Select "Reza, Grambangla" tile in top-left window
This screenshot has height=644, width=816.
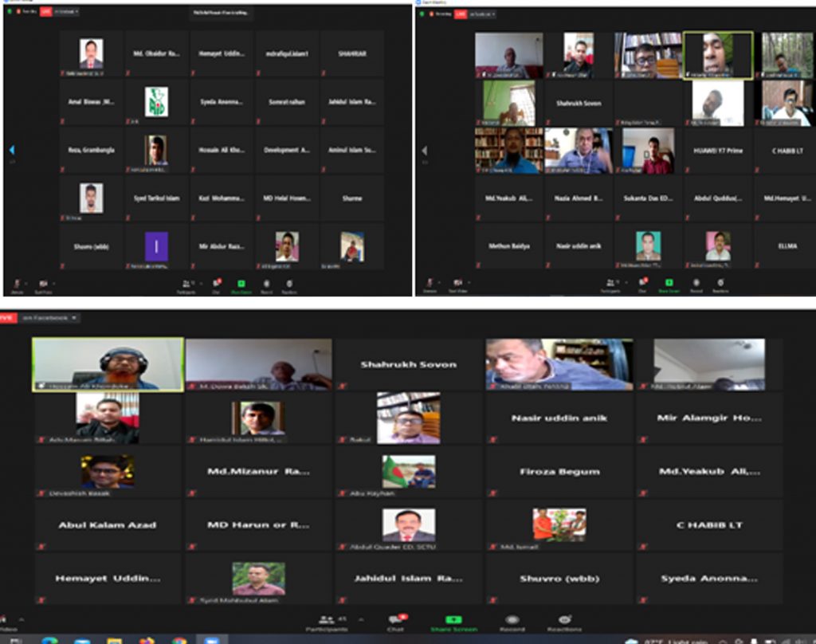tap(91, 150)
